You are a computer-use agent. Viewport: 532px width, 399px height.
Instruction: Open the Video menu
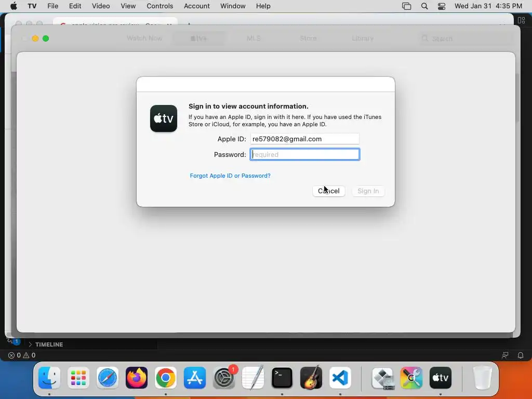[x=101, y=6]
